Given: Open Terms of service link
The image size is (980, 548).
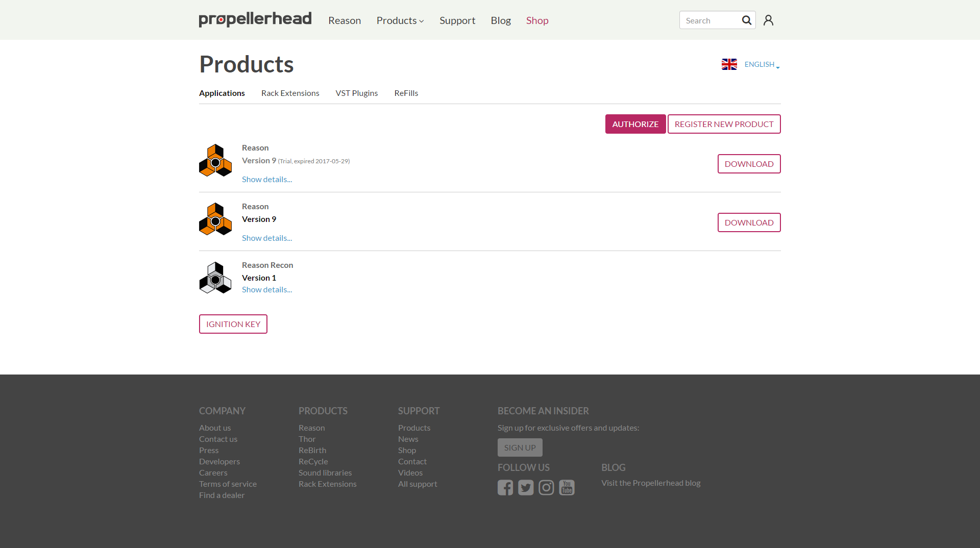Looking at the screenshot, I should coord(228,484).
